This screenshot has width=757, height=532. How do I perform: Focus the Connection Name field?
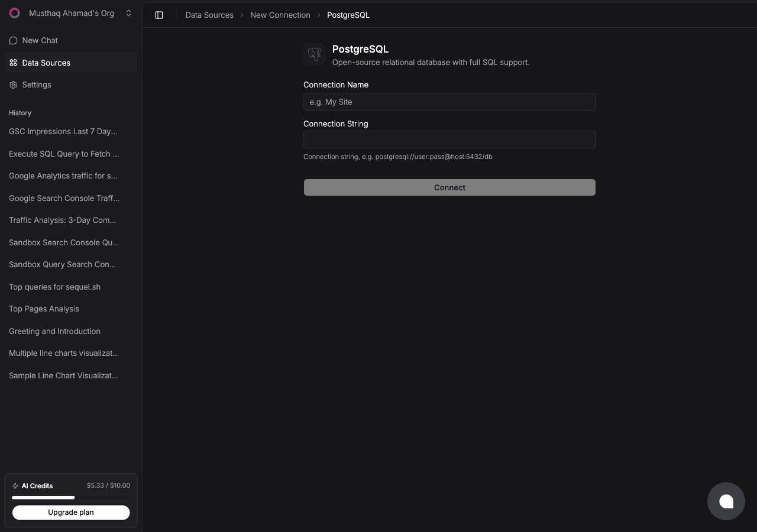coord(449,102)
